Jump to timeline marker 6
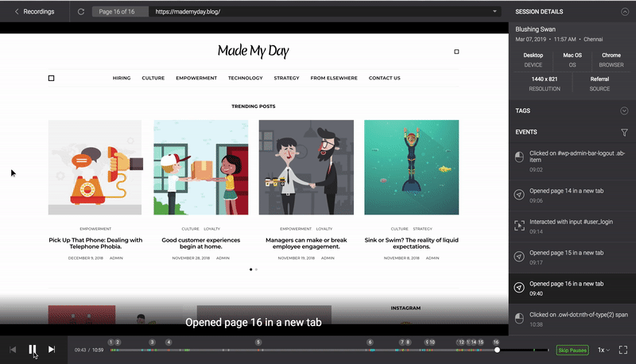636x364 pixels. click(370, 342)
